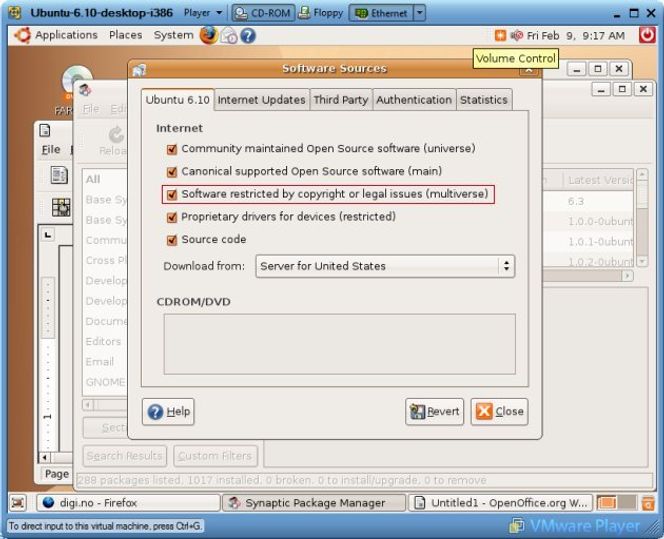Toggle the Source code checkbox
This screenshot has height=539, width=664.
click(172, 240)
